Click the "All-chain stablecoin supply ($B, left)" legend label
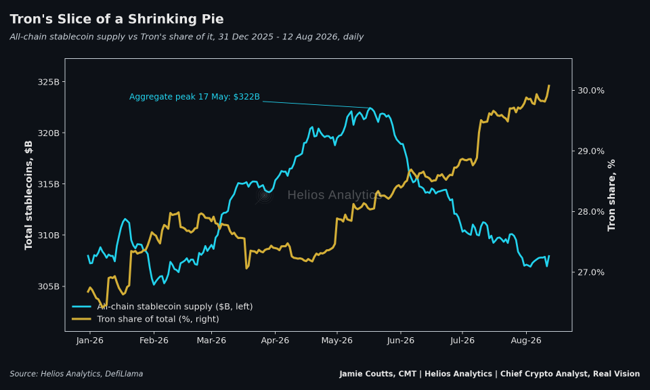Image resolution: width=650 pixels, height=390 pixels. [x=175, y=307]
